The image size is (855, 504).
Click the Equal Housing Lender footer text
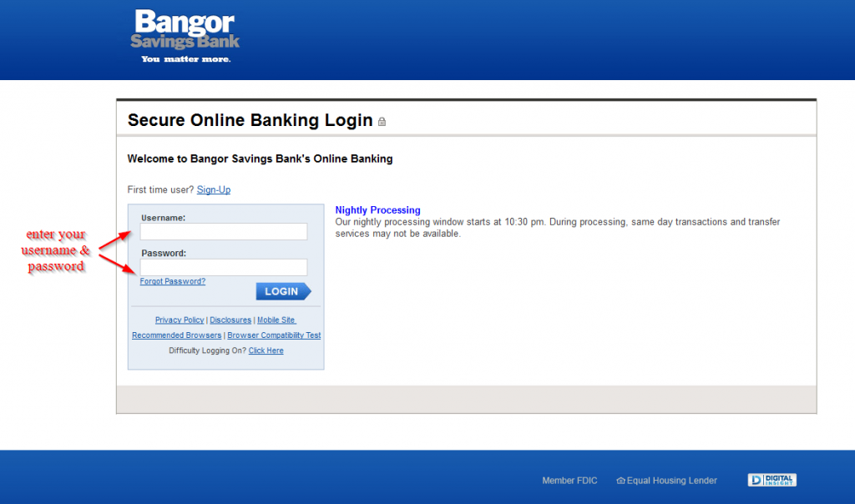(672, 481)
